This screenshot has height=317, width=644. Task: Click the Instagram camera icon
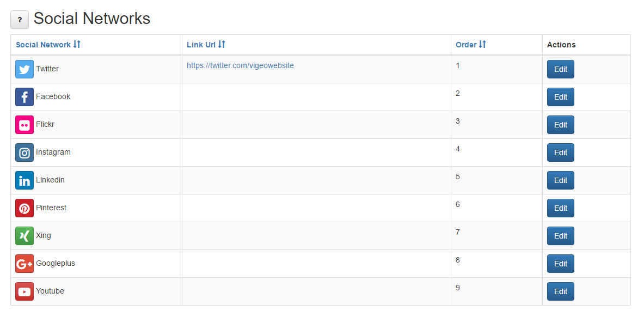coord(24,153)
